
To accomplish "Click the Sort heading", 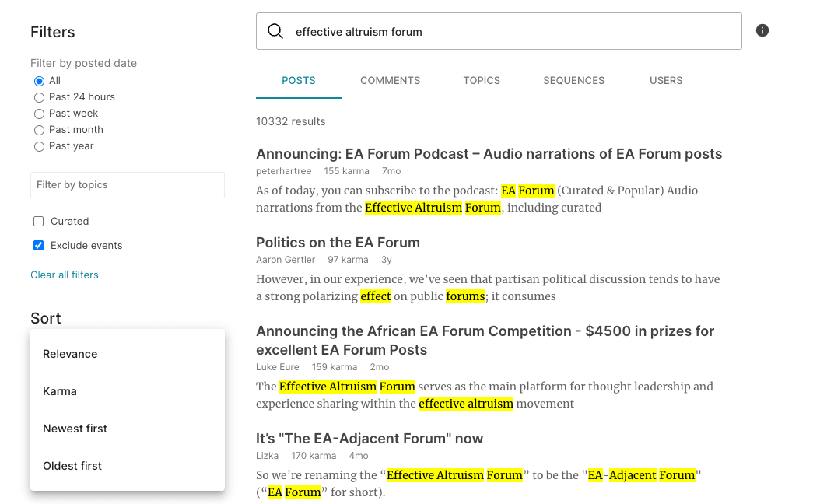I will (x=46, y=318).
